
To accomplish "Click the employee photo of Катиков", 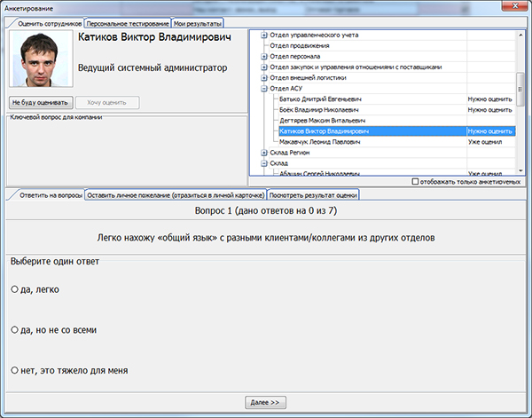I will click(41, 60).
